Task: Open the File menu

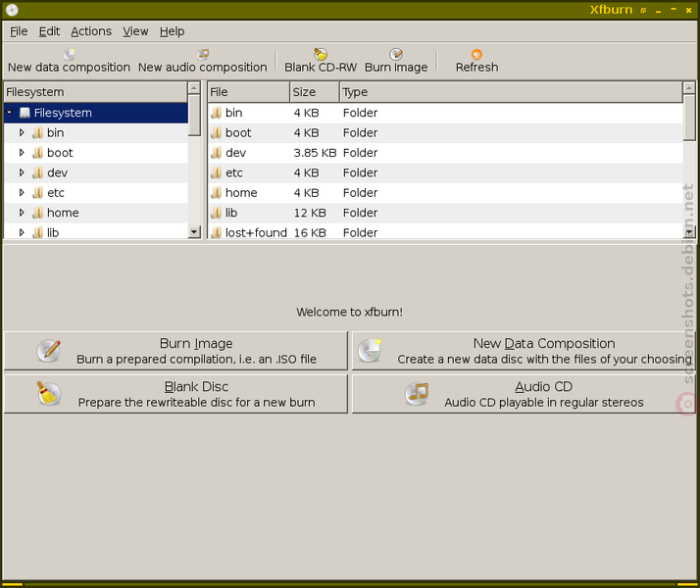Action: click(19, 31)
